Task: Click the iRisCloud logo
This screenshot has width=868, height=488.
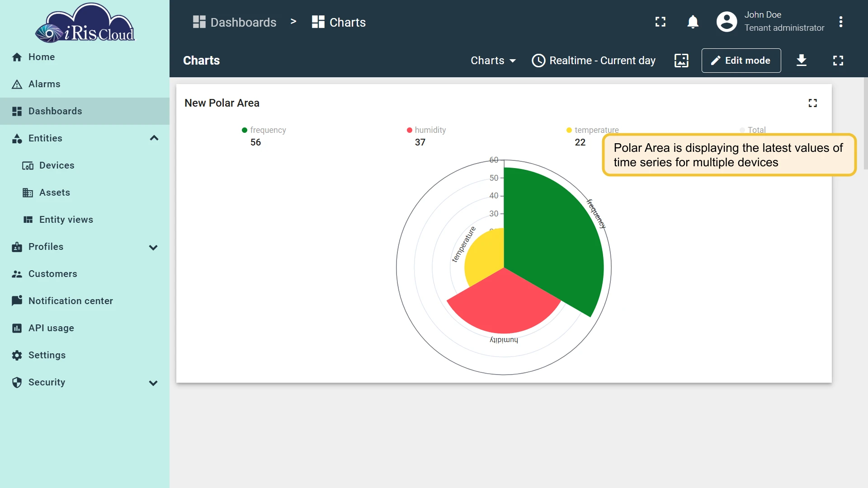Action: point(85,23)
